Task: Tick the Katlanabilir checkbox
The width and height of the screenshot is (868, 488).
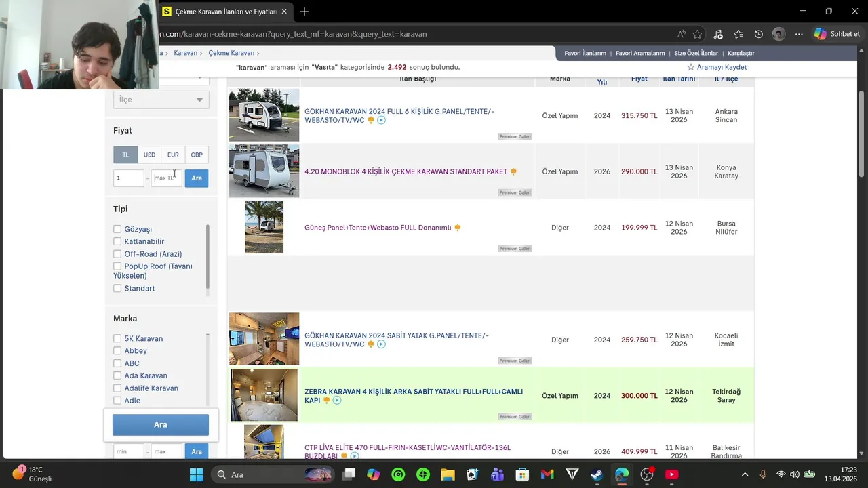Action: (117, 241)
